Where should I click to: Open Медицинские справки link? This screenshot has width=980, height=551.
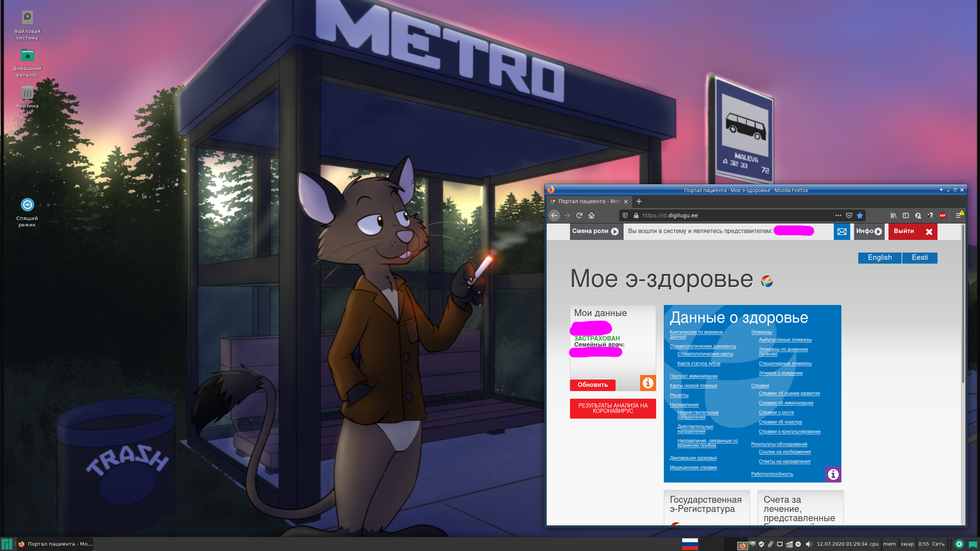pyautogui.click(x=693, y=468)
